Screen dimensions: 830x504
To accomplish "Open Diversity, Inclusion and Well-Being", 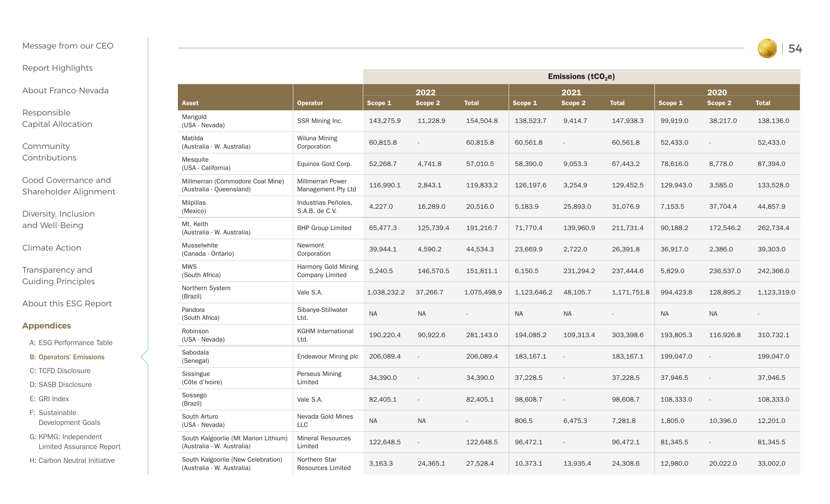I will pyautogui.click(x=58, y=219).
